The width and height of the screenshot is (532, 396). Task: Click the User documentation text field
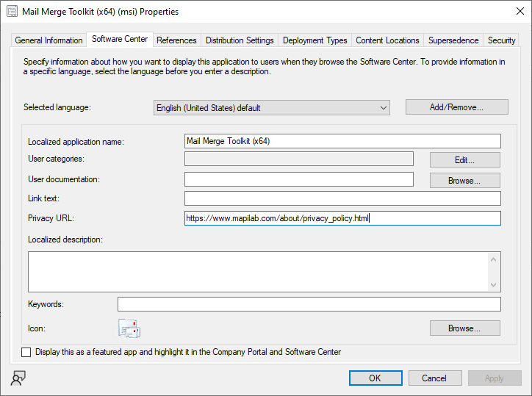coord(299,179)
